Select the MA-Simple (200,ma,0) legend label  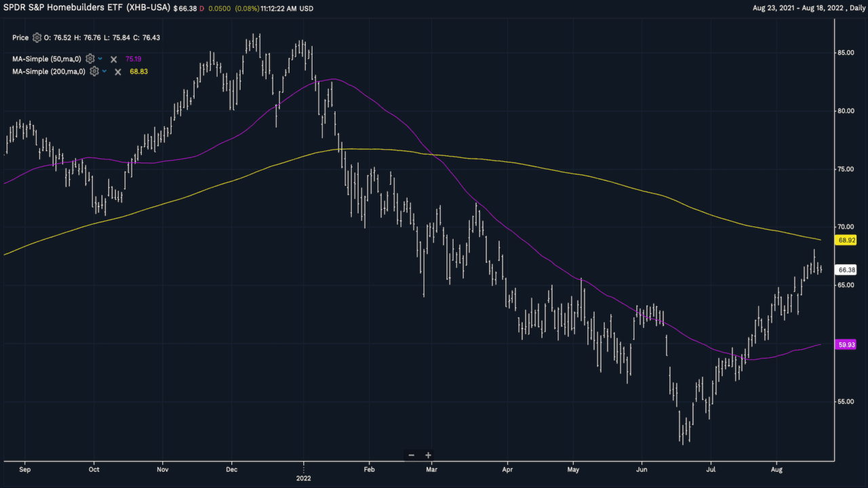(x=48, y=72)
